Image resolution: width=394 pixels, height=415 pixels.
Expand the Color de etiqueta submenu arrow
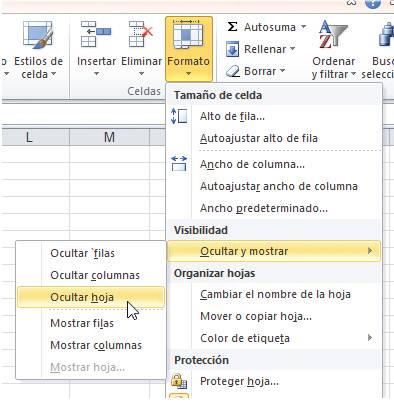370,338
